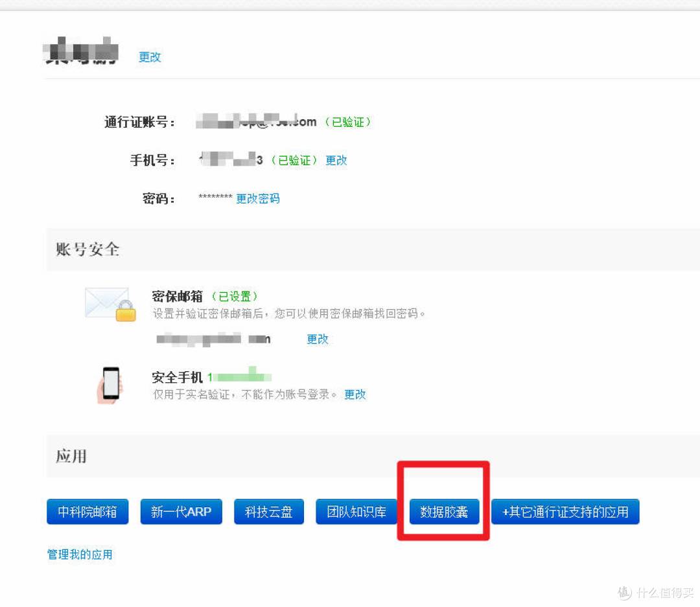The height and width of the screenshot is (607, 700).
Task: Click the (已验证) status next to the account email
Action: [x=348, y=122]
